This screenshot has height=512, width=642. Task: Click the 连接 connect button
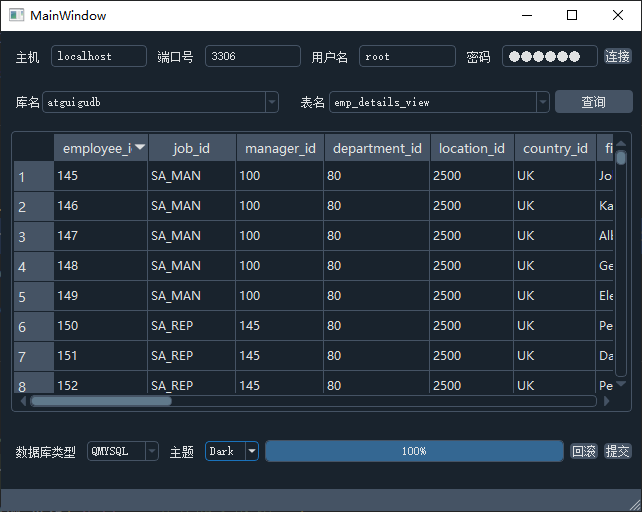[x=617, y=56]
